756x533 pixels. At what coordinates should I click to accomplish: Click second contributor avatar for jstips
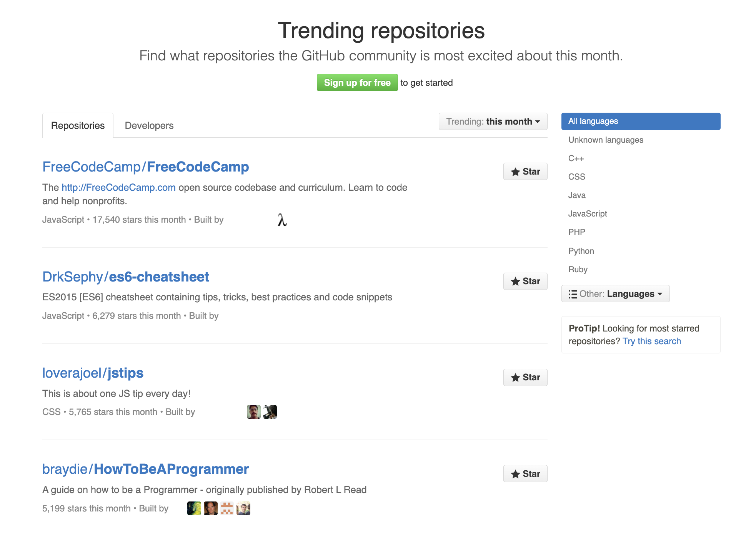pyautogui.click(x=270, y=412)
